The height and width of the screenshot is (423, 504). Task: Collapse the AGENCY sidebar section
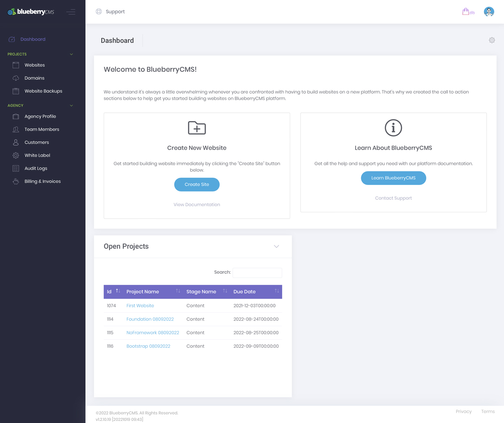[x=71, y=106]
